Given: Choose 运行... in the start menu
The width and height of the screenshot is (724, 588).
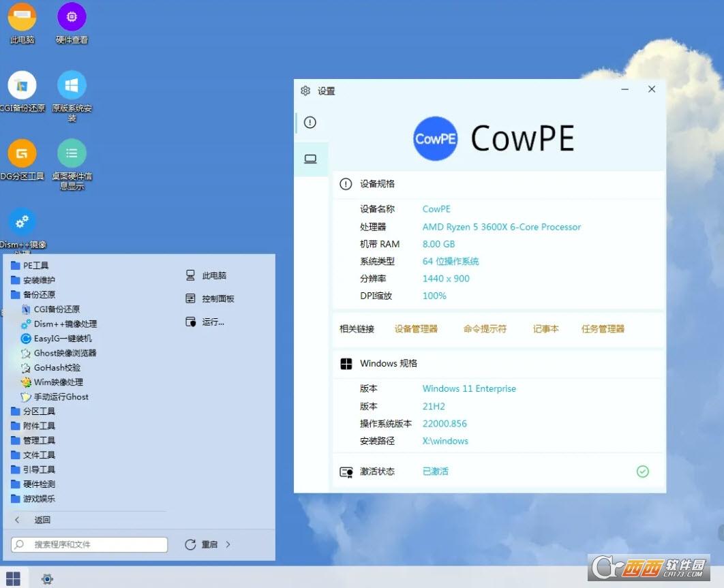Looking at the screenshot, I should click(x=205, y=322).
